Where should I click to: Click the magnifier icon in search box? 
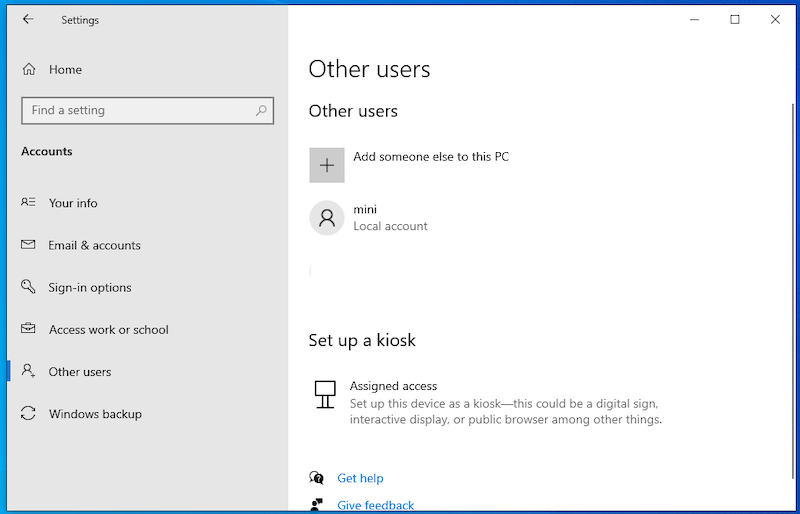point(262,110)
